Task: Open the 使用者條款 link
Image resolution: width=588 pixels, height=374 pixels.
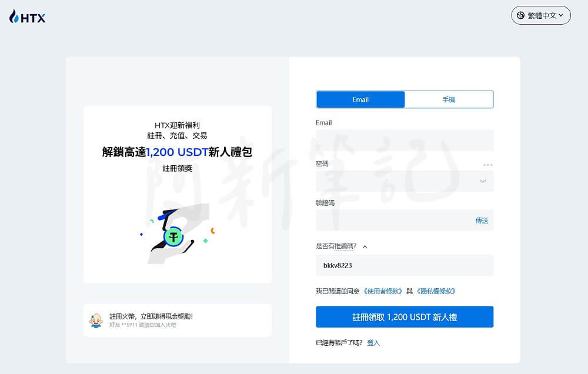Action: click(x=383, y=291)
